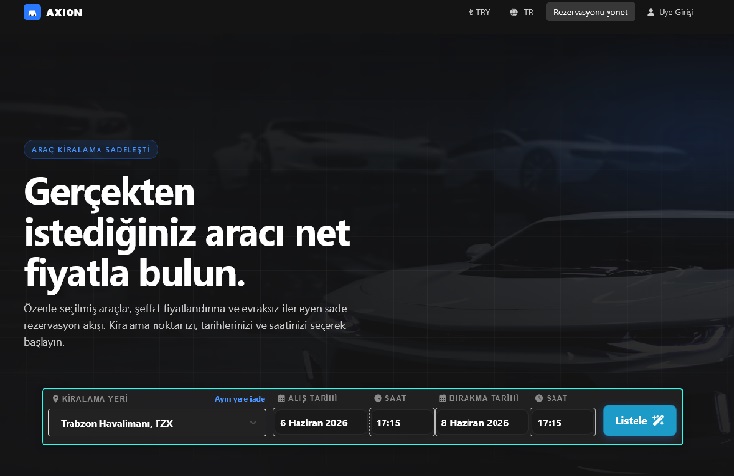734x476 pixels.
Task: Click the map pin icon by Kiralama Yeri
Action: (x=55, y=399)
